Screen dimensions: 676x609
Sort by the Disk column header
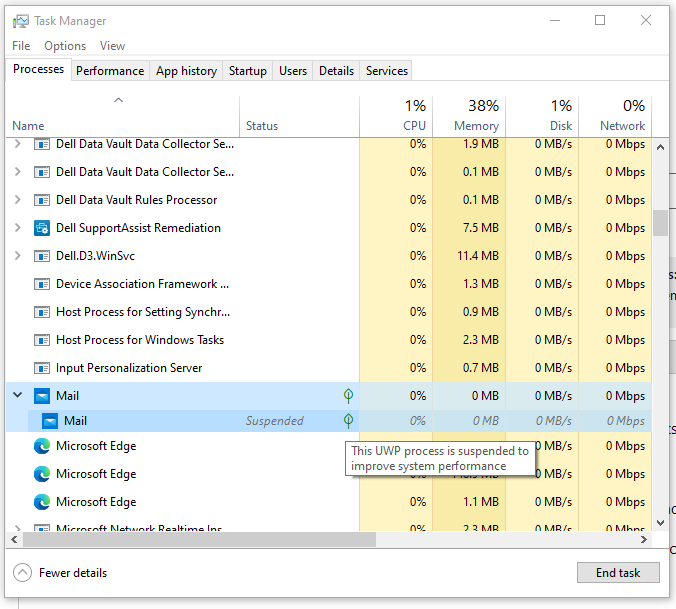click(542, 116)
